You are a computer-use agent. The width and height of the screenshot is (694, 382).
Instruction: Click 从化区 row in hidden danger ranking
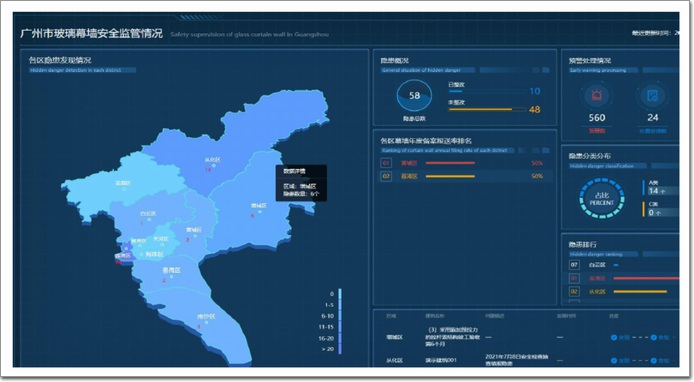tap(624, 291)
